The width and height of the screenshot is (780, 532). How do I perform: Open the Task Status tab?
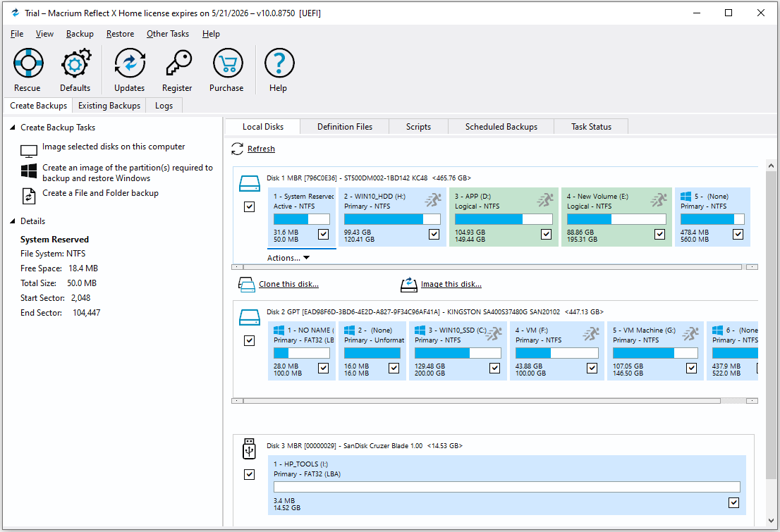coord(591,127)
